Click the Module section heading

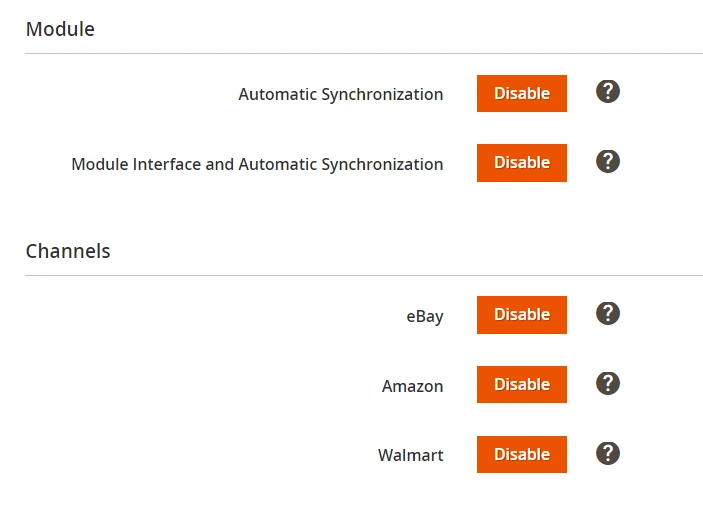pyautogui.click(x=60, y=29)
